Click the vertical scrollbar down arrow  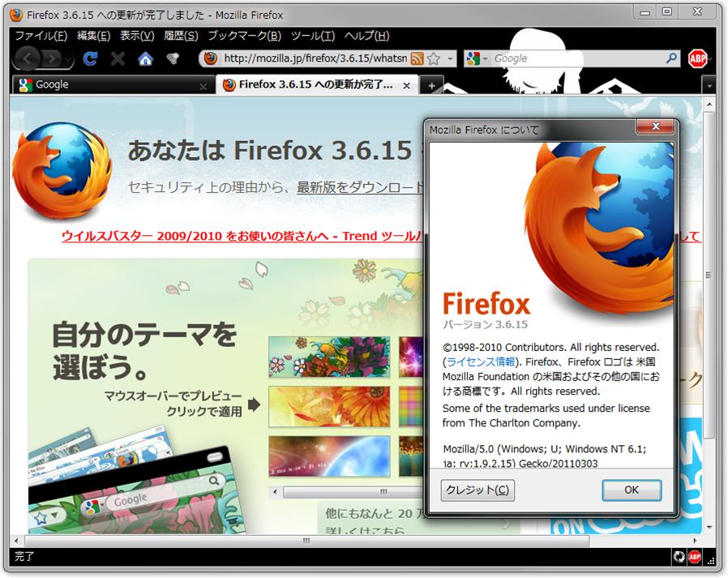pyautogui.click(x=709, y=528)
